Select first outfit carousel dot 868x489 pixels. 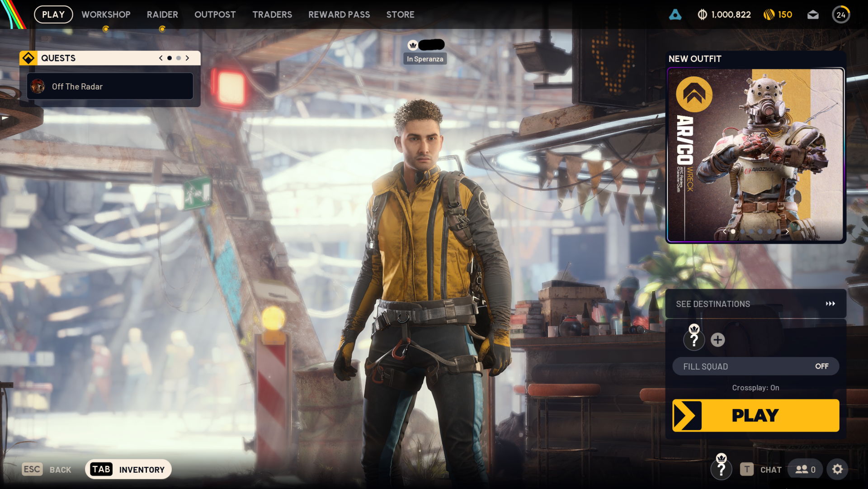(x=733, y=231)
